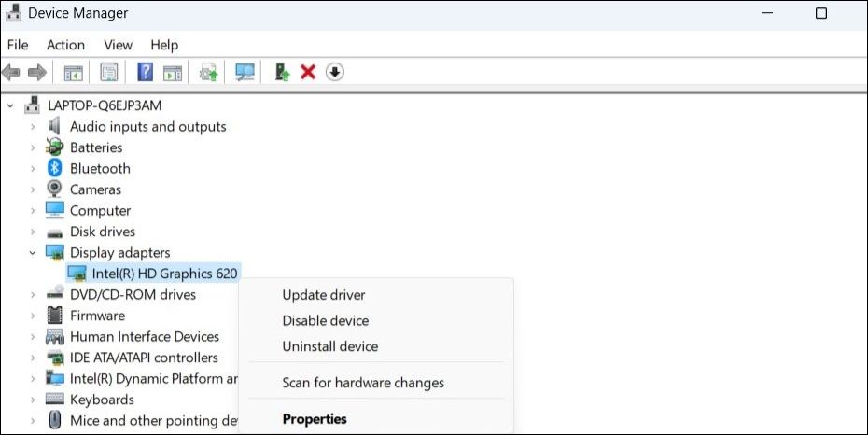Image resolution: width=868 pixels, height=435 pixels.
Task: Select the Disk drives text label
Action: click(x=103, y=232)
